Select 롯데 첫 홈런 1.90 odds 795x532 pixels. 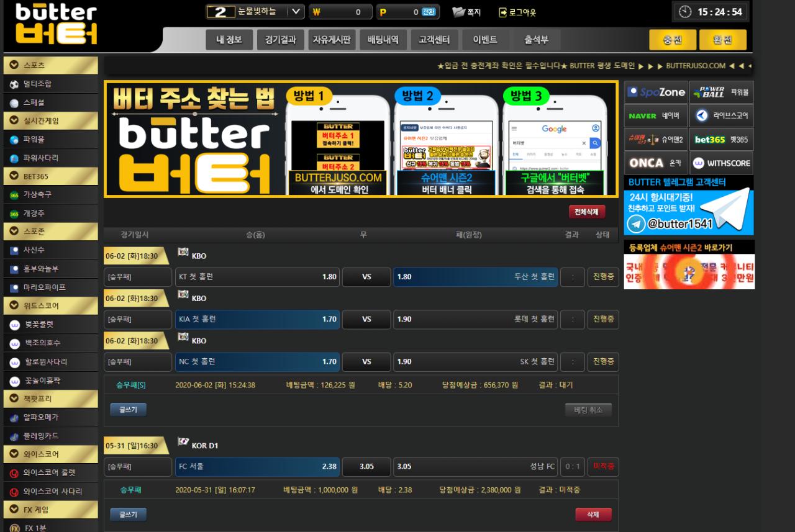point(475,319)
